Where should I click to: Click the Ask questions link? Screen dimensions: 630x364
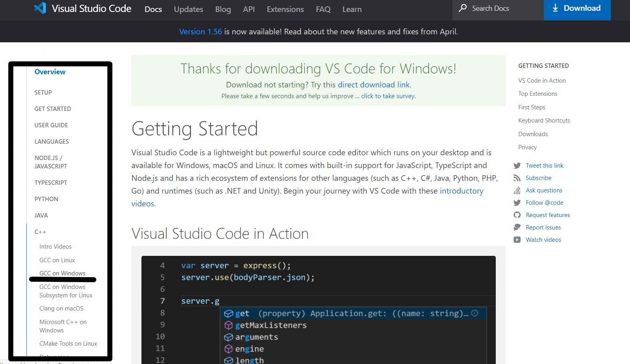(x=544, y=190)
